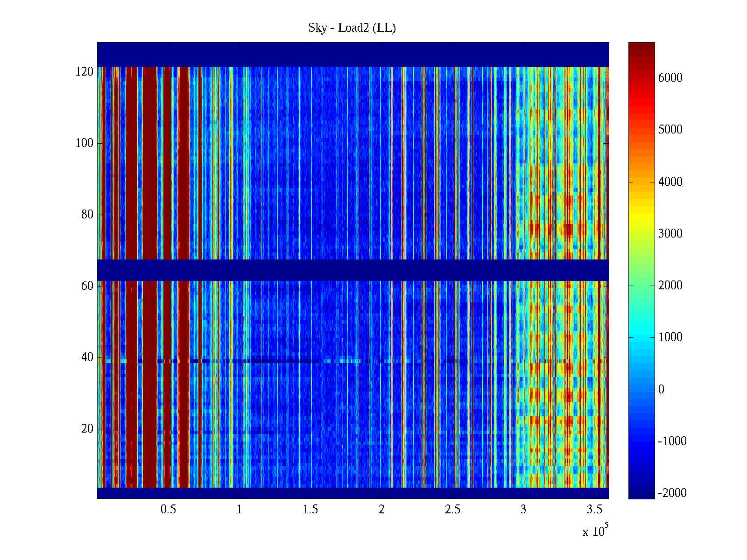Click the x-axis tick label 0.5
Screen dimensions: 747x560
pyautogui.click(x=168, y=510)
